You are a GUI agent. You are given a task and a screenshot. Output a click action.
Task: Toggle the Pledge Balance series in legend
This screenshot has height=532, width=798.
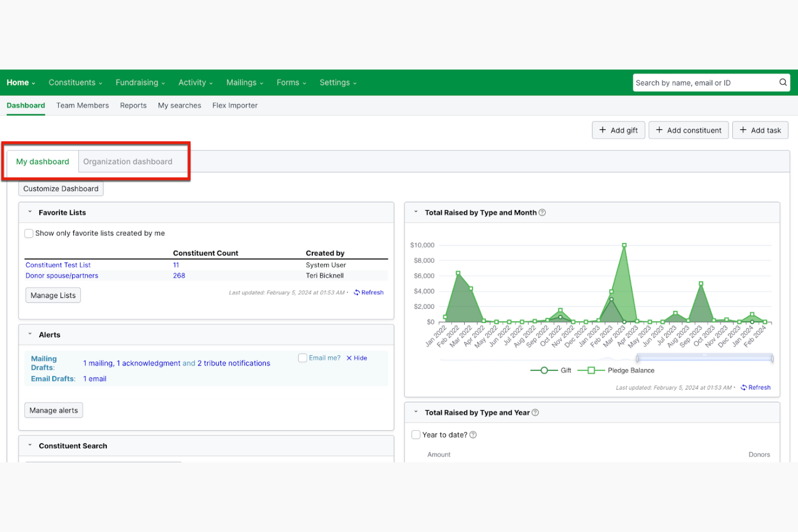click(x=616, y=370)
